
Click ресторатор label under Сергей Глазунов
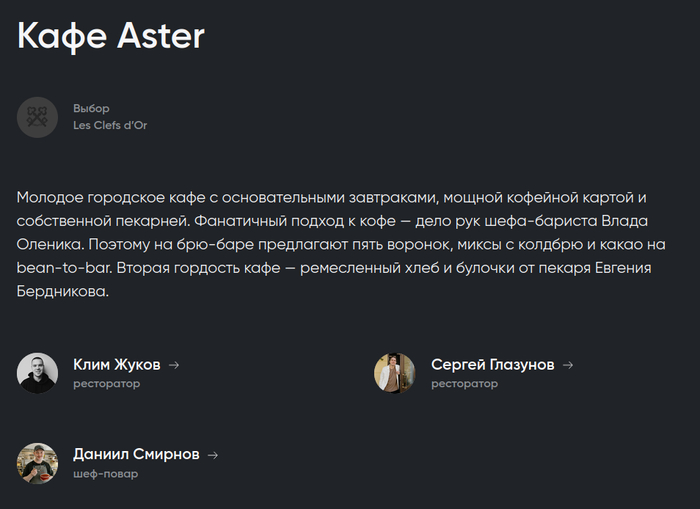465,384
